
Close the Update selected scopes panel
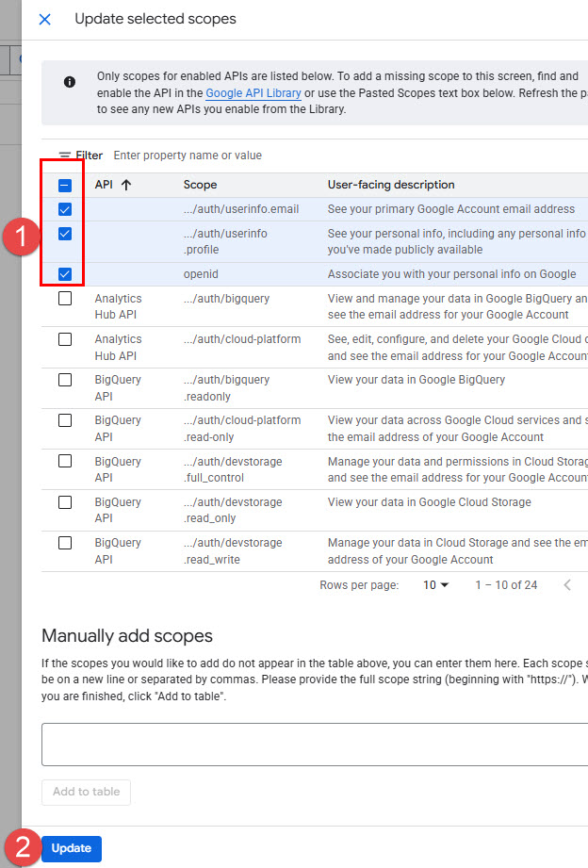pyautogui.click(x=44, y=20)
